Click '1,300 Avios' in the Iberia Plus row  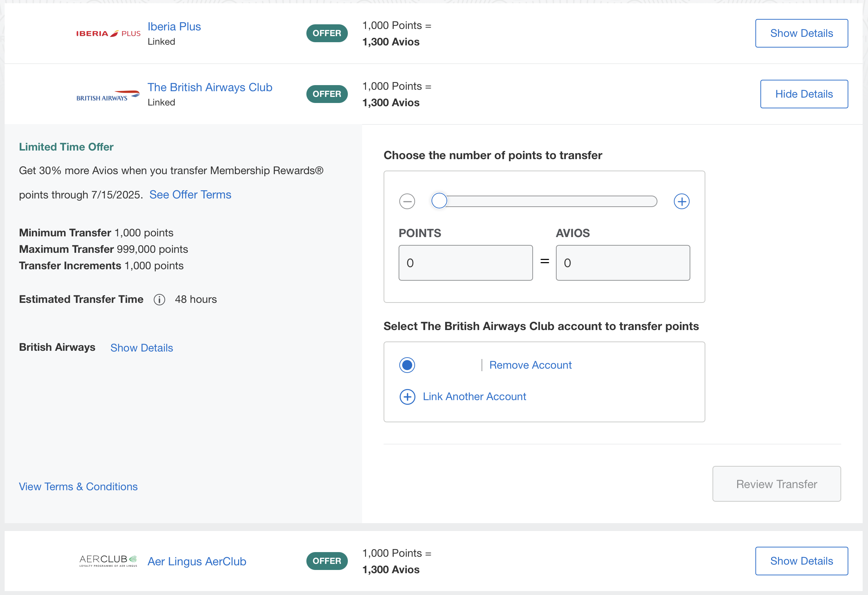point(391,42)
